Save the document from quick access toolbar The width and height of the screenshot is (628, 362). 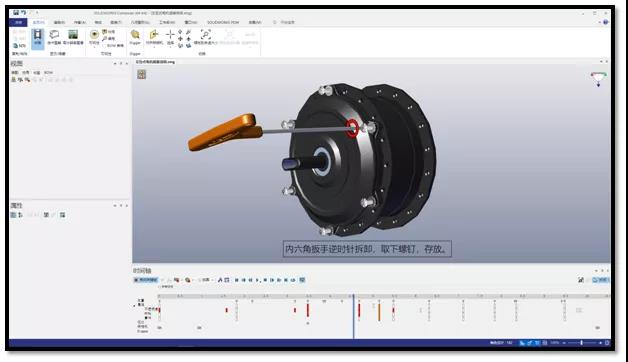(16, 13)
